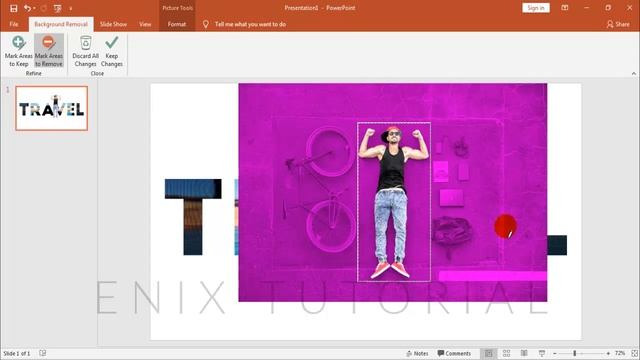The image size is (640, 360).
Task: Toggle the Mark Areas to Remove tool
Action: 49,51
